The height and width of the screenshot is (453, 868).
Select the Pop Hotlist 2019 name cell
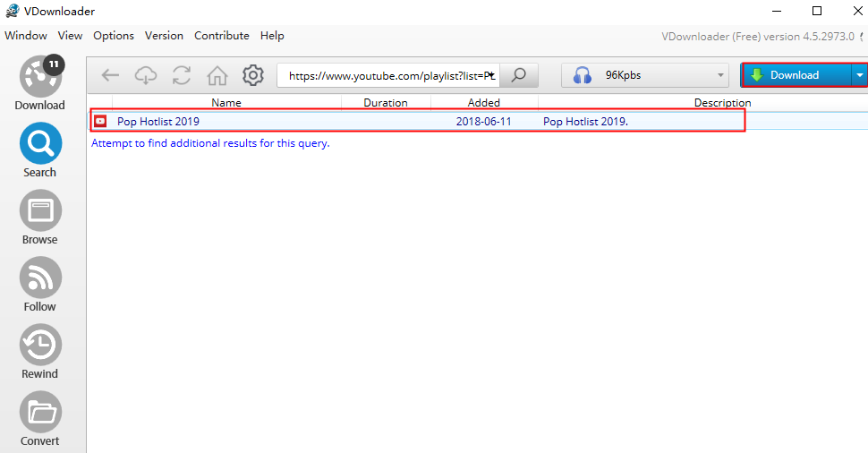pyautogui.click(x=158, y=122)
